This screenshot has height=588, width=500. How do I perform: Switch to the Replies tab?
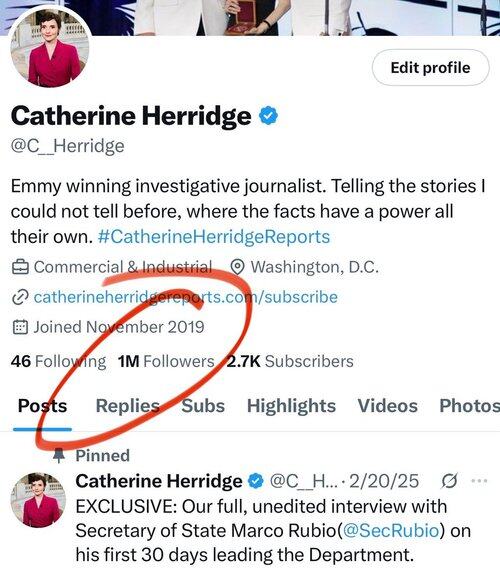(128, 406)
